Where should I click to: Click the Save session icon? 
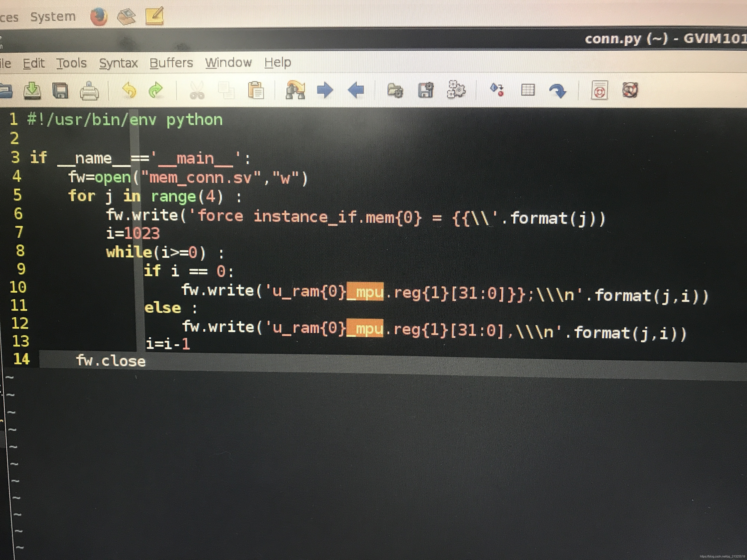[426, 90]
